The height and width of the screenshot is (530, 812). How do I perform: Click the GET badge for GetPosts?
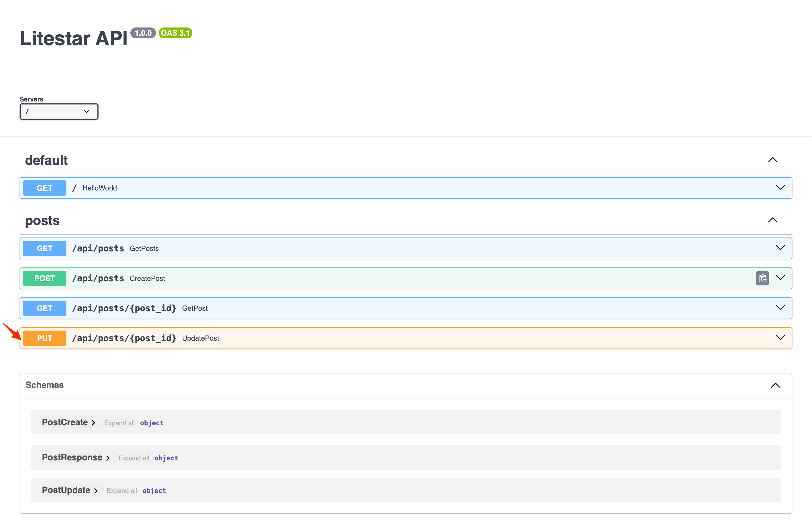click(45, 248)
